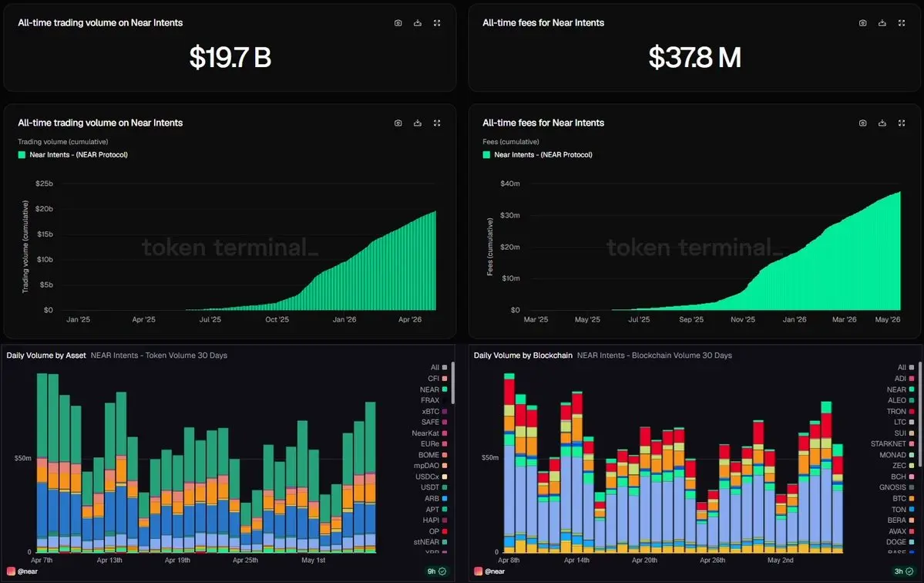Click 'NEAR Intents - Token Volume 30 Days' subtitle
Viewport: 924px width, 583px height.
159,356
